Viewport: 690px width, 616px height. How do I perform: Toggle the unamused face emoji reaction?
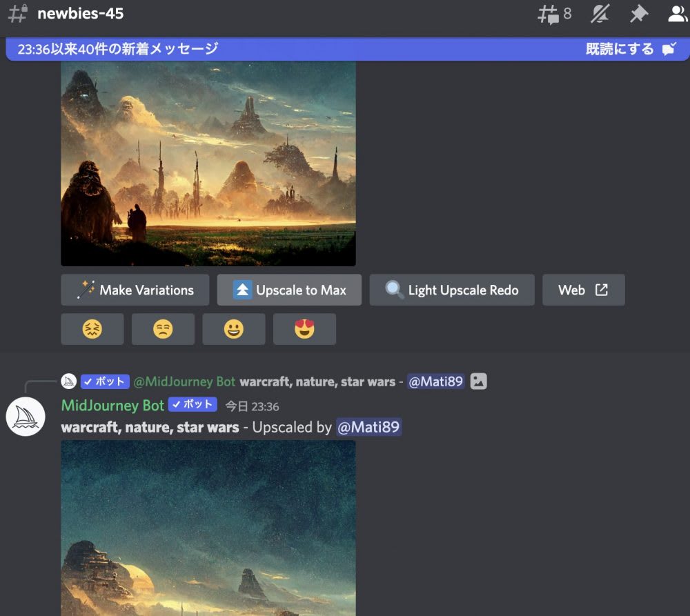163,329
